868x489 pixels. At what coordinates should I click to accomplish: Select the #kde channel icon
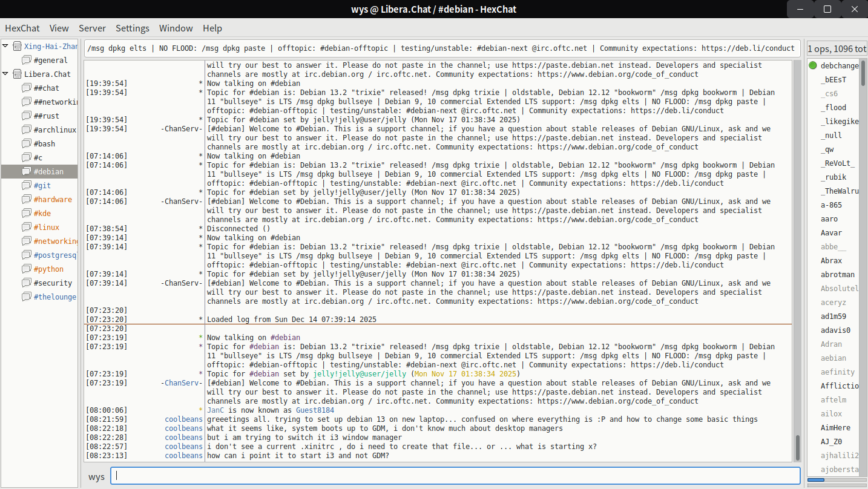click(26, 213)
